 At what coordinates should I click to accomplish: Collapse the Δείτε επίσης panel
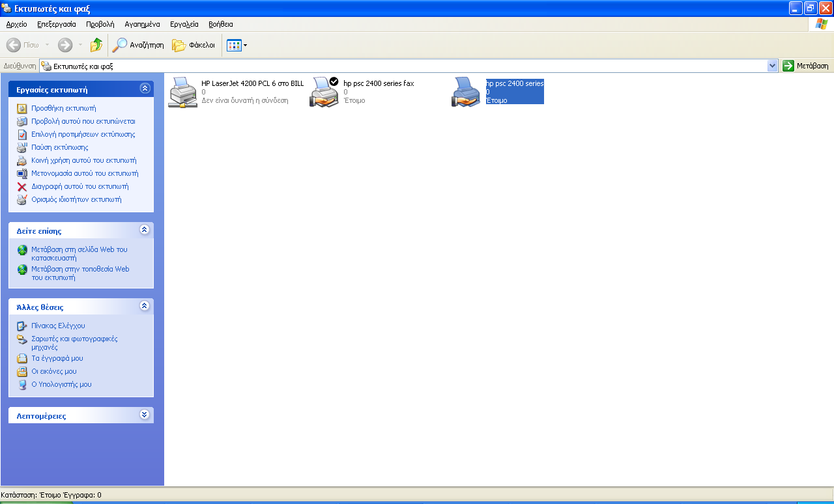[x=145, y=230]
